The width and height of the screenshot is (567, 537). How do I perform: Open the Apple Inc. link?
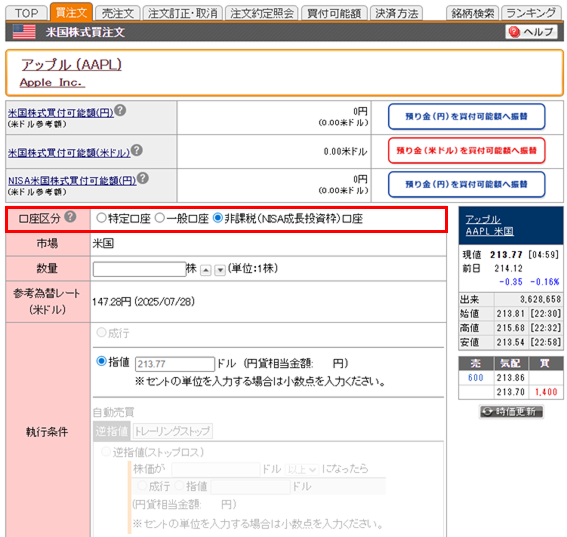(52, 82)
